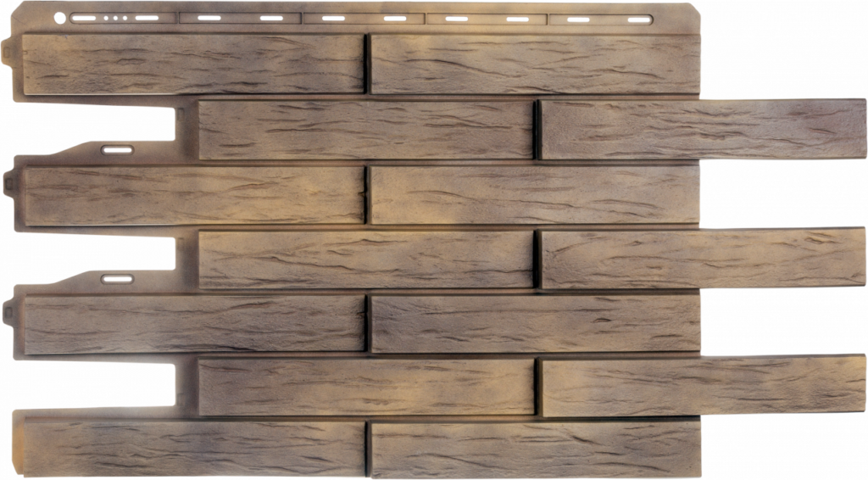868x480 pixels.
Task: Select the right brick in the sixth row
Action: (x=704, y=386)
